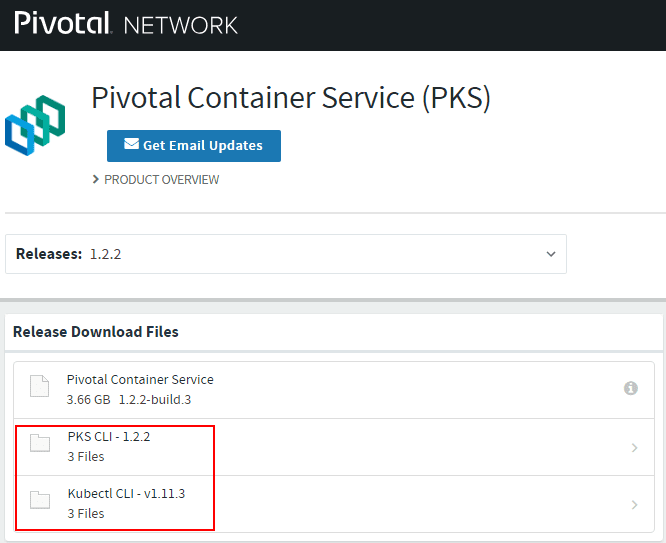Download the Pivotal Container Service file name

[x=140, y=380]
